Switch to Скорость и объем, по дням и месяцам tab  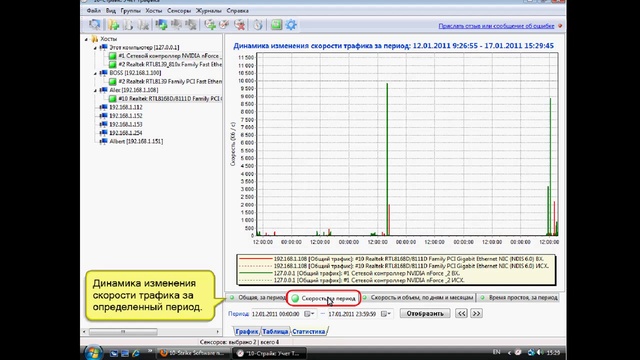click(418, 298)
